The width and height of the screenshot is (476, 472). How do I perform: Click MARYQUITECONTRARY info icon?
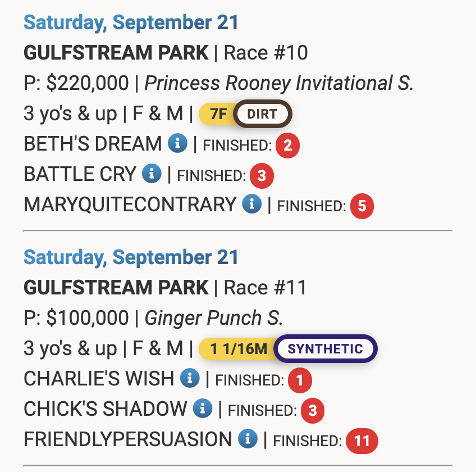tap(251, 205)
